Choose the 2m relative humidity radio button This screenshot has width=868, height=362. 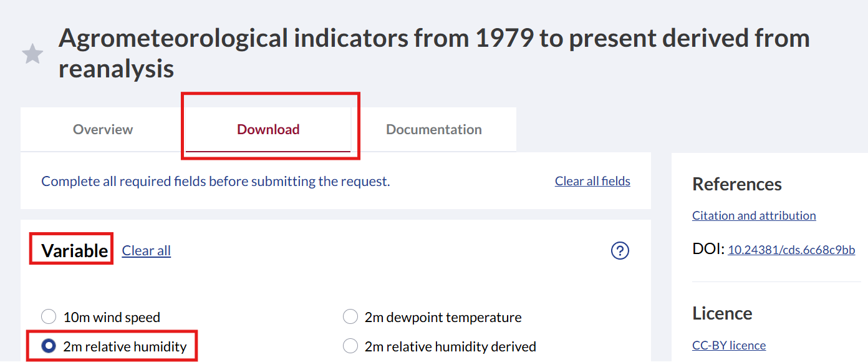point(48,346)
